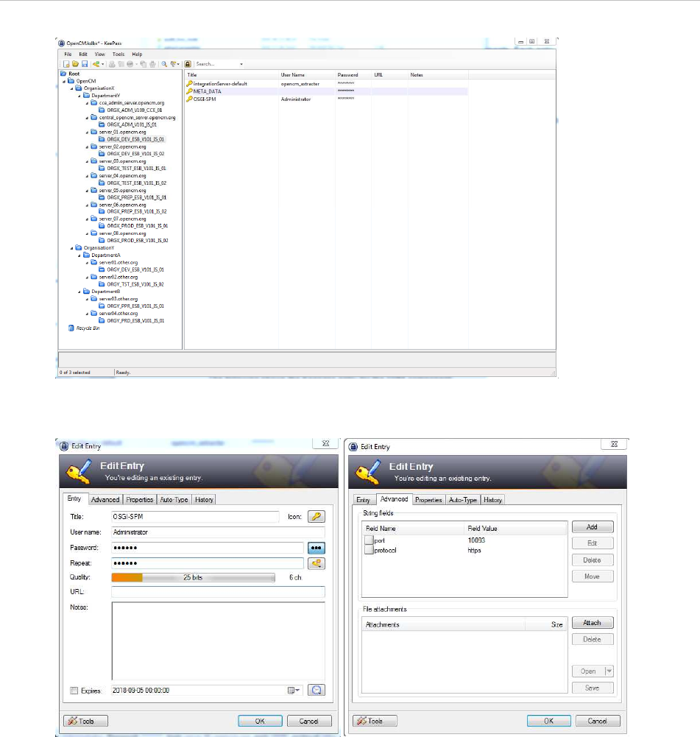Click the Add string field button
The height and width of the screenshot is (737, 700).
tap(593, 527)
